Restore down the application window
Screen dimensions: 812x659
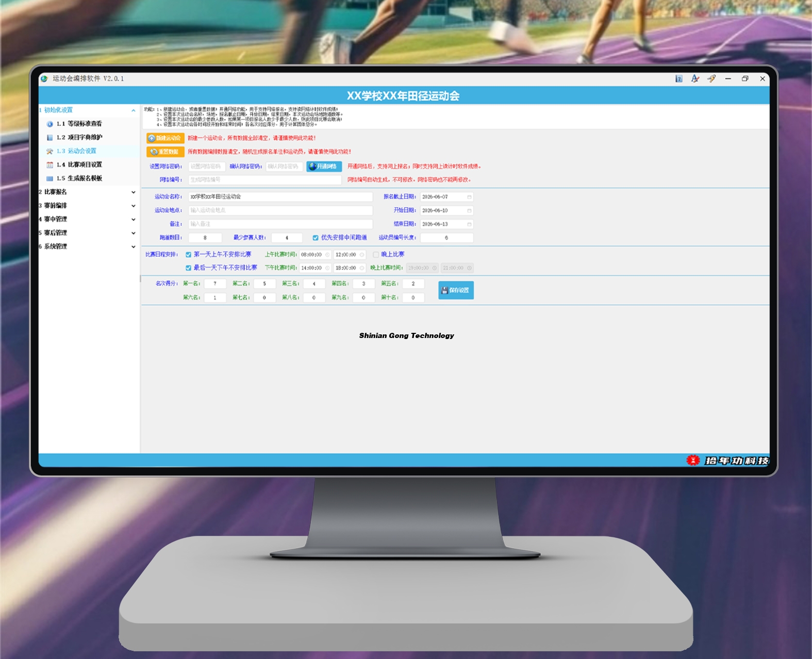[x=745, y=79]
